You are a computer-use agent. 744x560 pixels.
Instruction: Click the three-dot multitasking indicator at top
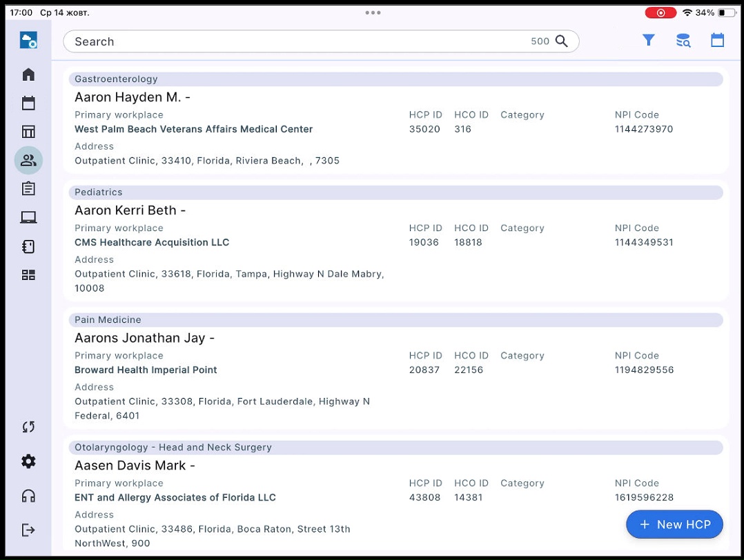(x=373, y=13)
